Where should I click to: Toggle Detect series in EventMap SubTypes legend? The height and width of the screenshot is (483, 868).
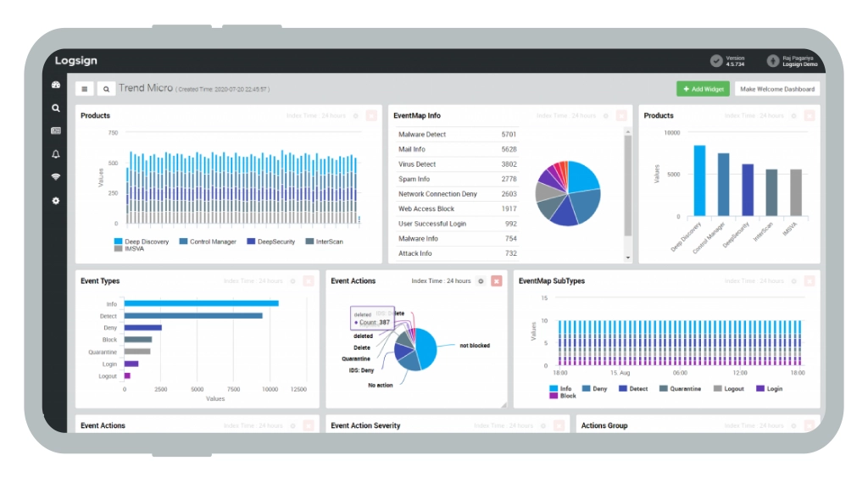[x=633, y=388]
